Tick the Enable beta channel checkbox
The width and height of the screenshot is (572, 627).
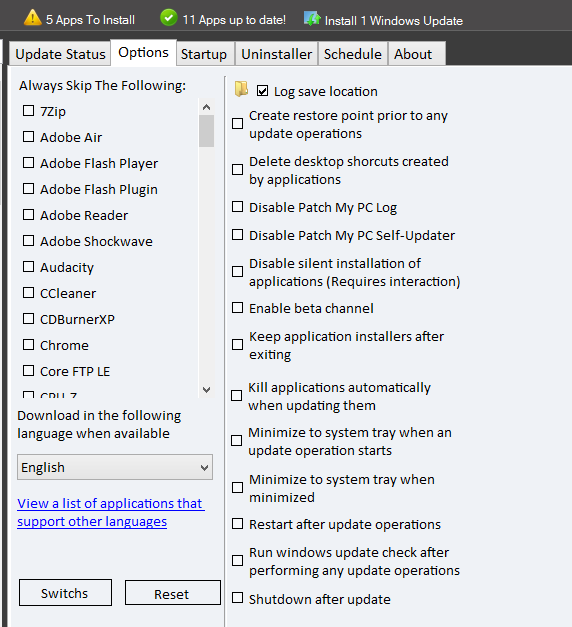pos(238,308)
